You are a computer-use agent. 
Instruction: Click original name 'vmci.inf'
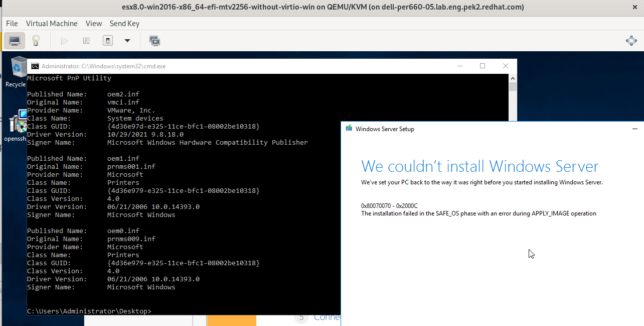pos(123,102)
